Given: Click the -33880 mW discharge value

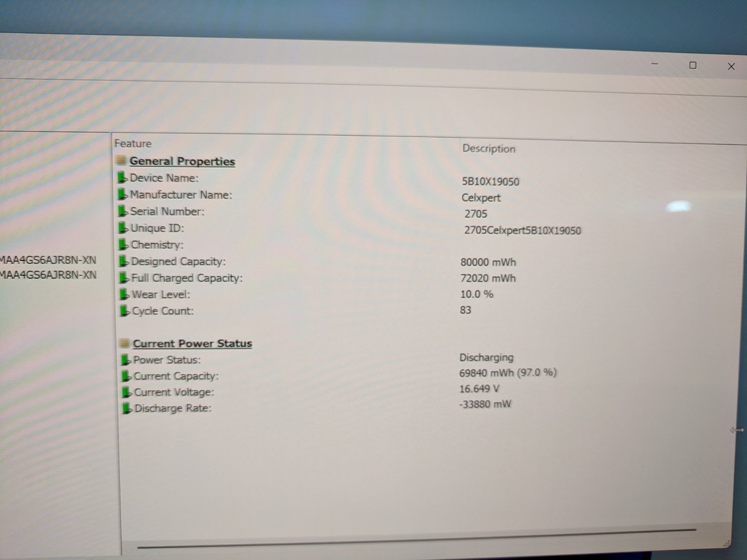Looking at the screenshot, I should 485,404.
